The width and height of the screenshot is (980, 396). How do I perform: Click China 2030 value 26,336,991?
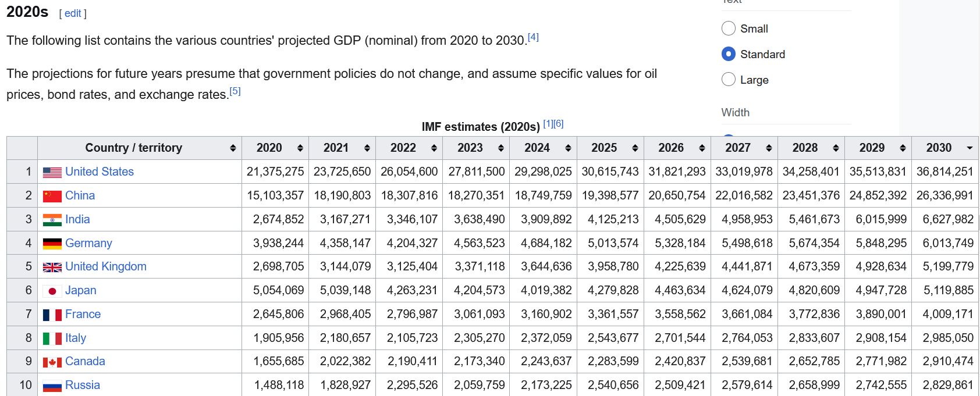click(x=945, y=195)
